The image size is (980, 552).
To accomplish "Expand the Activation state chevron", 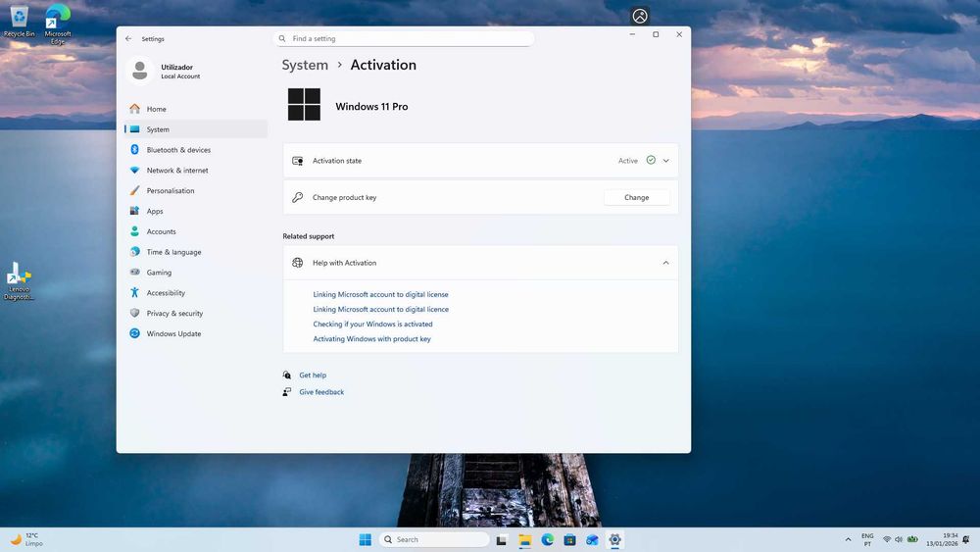I will point(666,161).
